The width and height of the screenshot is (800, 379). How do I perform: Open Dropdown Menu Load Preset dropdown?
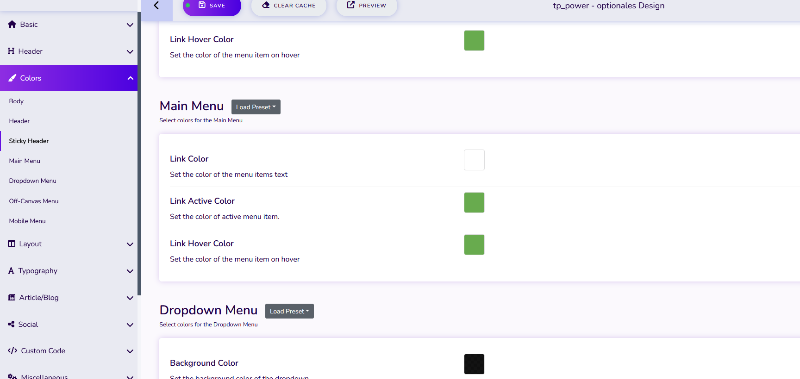289,311
